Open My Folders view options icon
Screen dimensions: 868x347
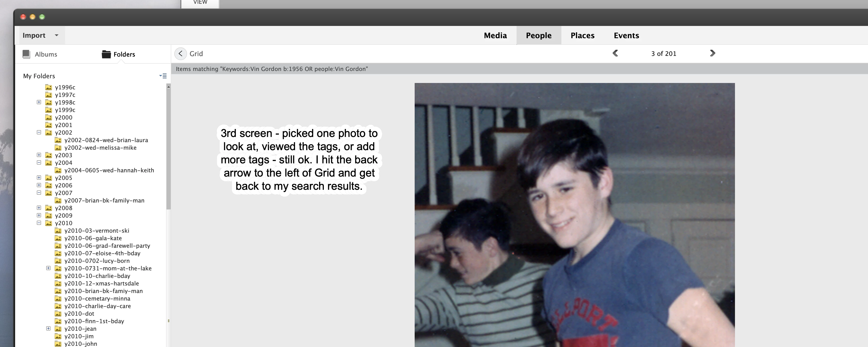coord(163,76)
